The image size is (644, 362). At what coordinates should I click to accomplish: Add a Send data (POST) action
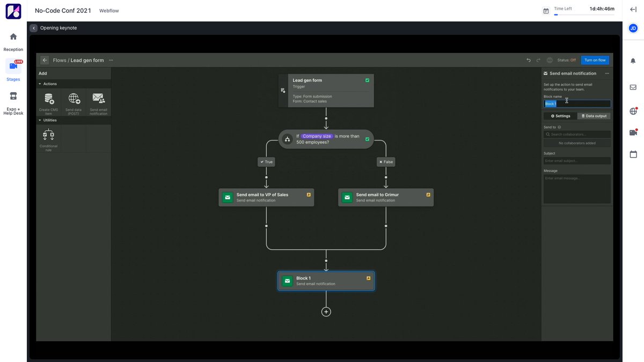point(74,103)
